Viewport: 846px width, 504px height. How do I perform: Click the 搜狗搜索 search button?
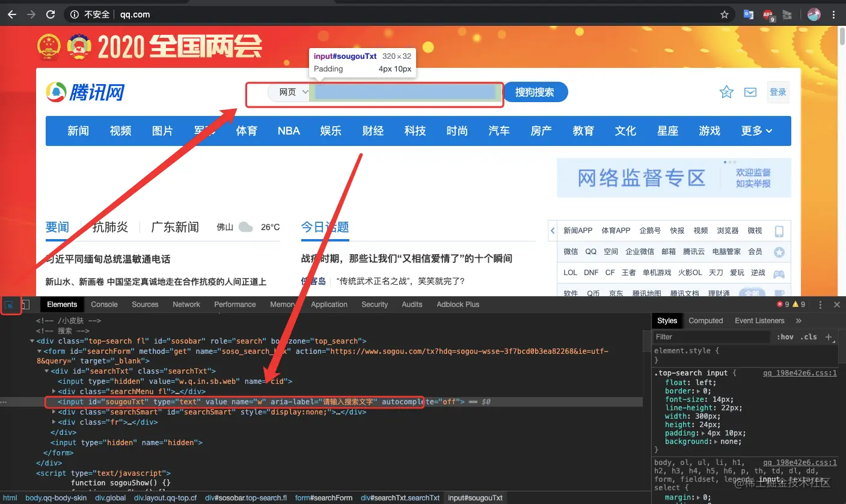tap(535, 93)
